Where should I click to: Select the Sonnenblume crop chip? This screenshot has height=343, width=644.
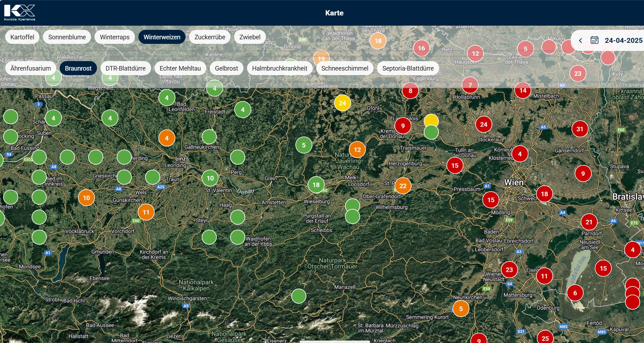(67, 37)
